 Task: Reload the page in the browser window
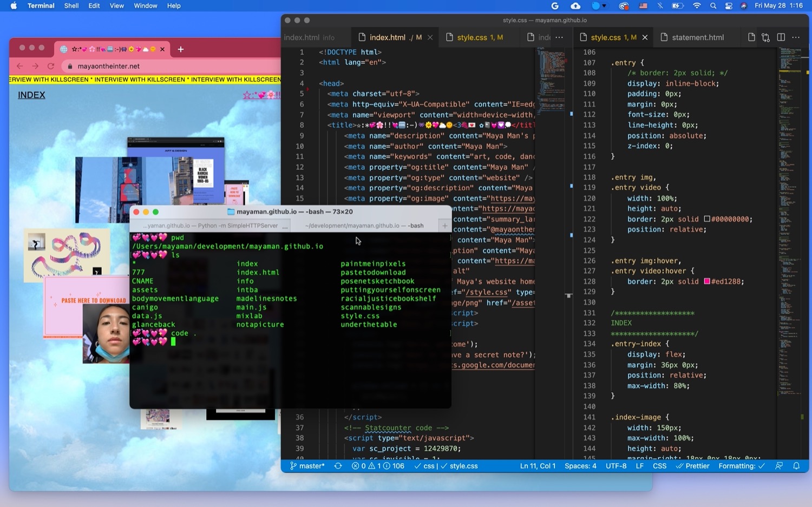tap(51, 66)
